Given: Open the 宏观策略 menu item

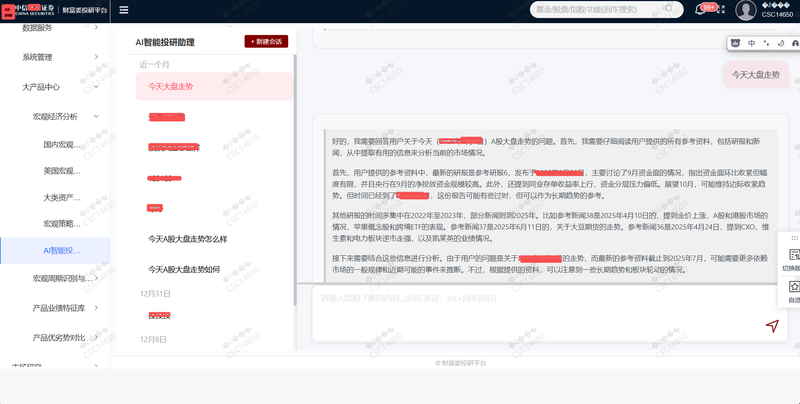Looking at the screenshot, I should [62, 223].
